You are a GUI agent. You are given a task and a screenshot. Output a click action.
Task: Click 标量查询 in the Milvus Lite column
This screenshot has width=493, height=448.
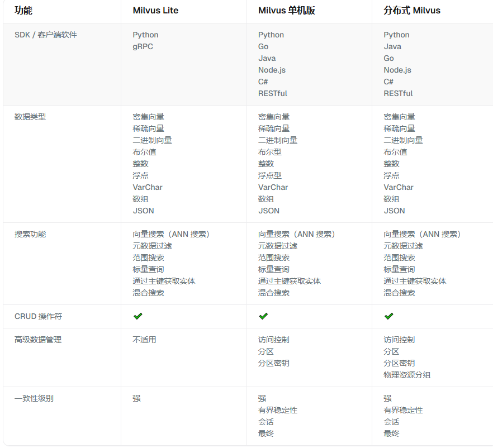coord(149,269)
